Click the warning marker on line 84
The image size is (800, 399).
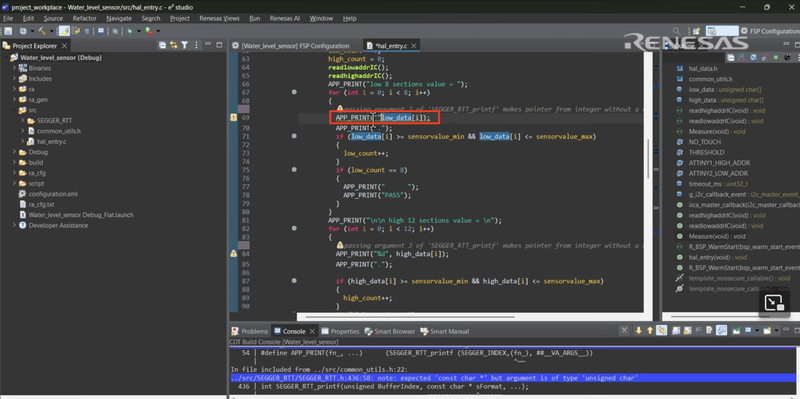234,253
